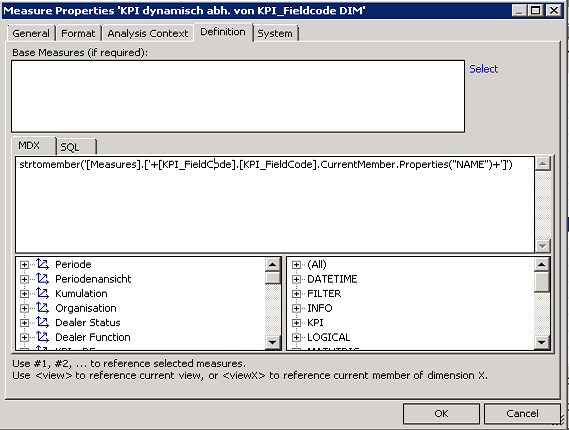Expand the LOGICAL function group
Viewport: 569px width, 430px height.
click(x=296, y=337)
